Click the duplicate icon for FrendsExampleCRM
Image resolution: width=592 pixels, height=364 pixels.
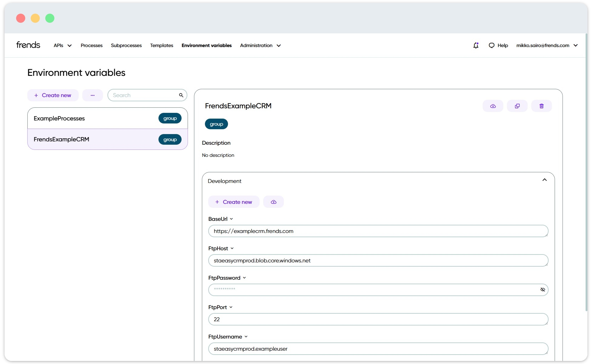[517, 106]
